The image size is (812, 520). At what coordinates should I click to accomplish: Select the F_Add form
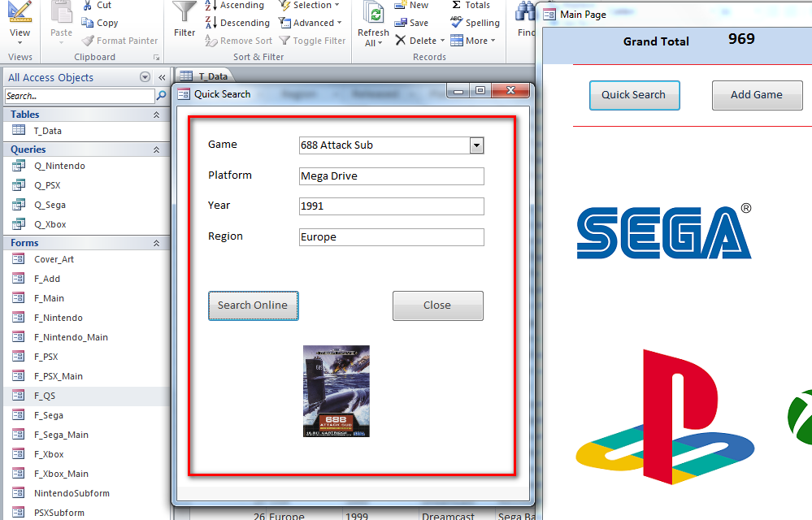pos(86,279)
